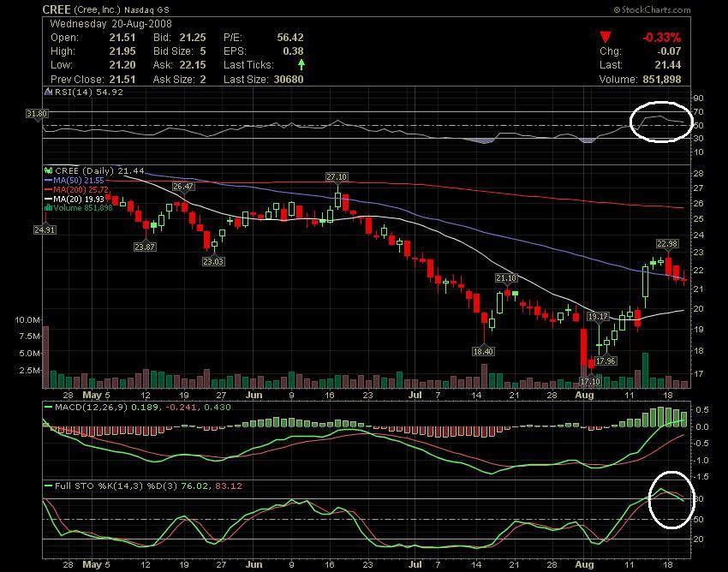Image resolution: width=728 pixels, height=572 pixels.
Task: Open the StockCharts.com copyright link
Action: tap(652, 9)
